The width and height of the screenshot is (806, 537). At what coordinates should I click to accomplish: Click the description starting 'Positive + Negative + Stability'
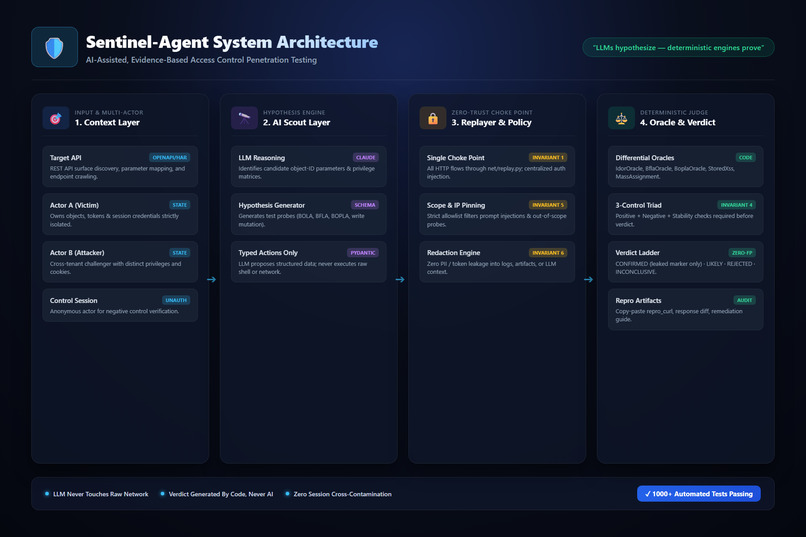[x=684, y=220]
